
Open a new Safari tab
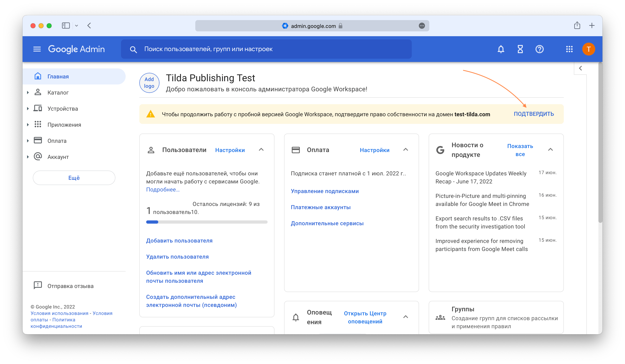(592, 26)
